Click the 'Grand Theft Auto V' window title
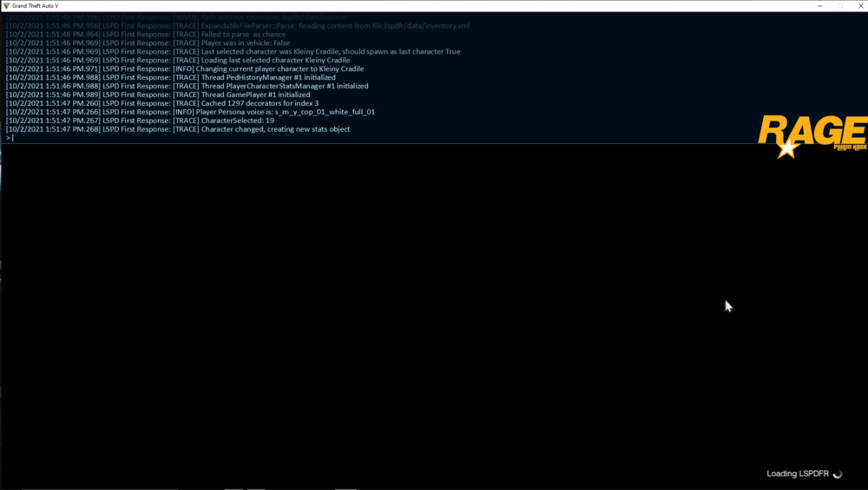This screenshot has height=490, width=868. [35, 5]
